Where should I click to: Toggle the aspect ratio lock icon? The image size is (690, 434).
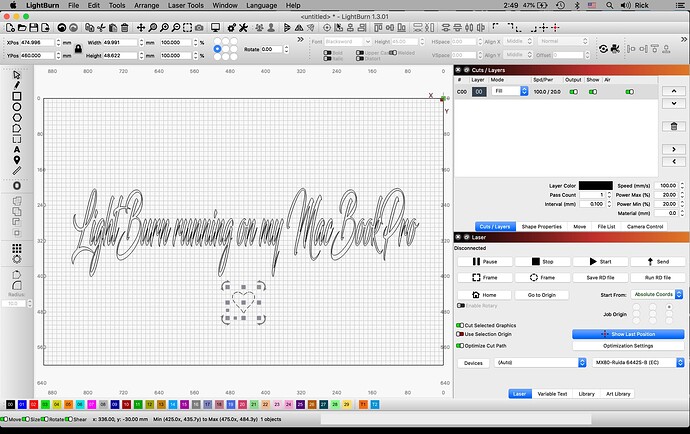(x=78, y=48)
